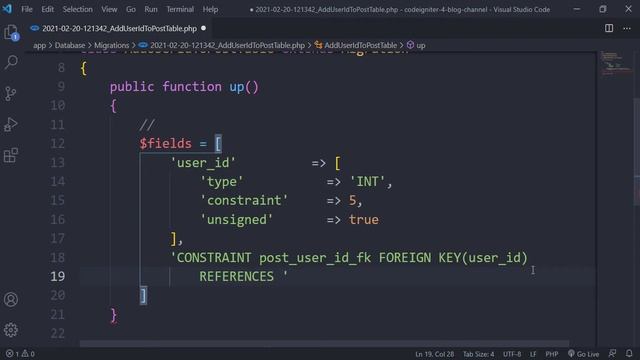Close the Visual Studio Code window
The height and width of the screenshot is (360, 640).
click(x=629, y=9)
